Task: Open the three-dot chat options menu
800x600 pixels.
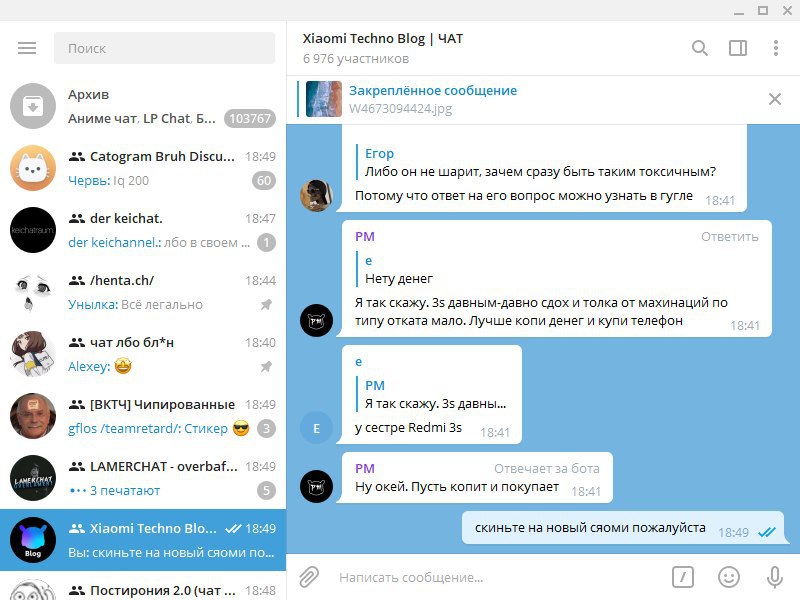Action: 776,48
